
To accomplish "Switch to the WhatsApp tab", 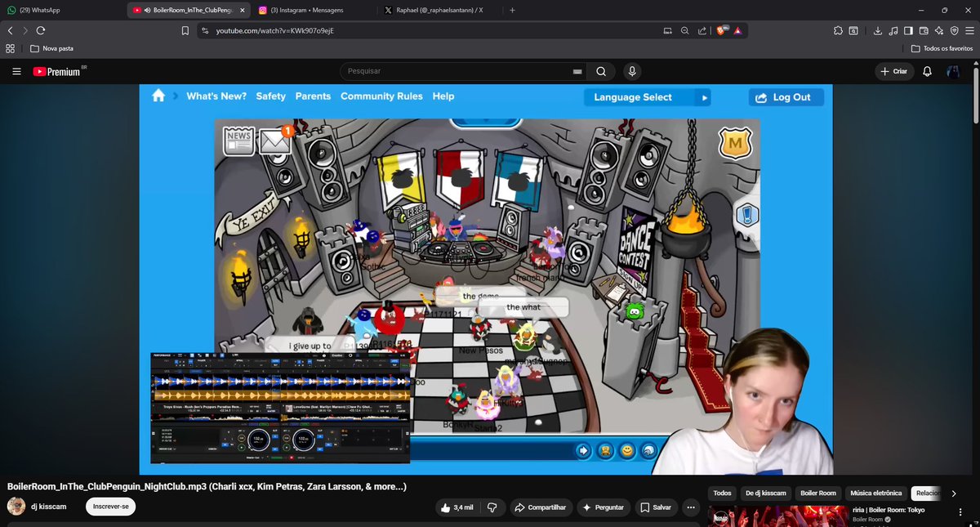I will (62, 10).
